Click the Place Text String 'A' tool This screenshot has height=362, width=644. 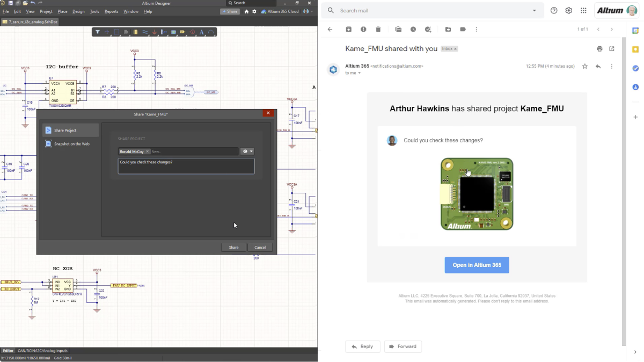202,32
